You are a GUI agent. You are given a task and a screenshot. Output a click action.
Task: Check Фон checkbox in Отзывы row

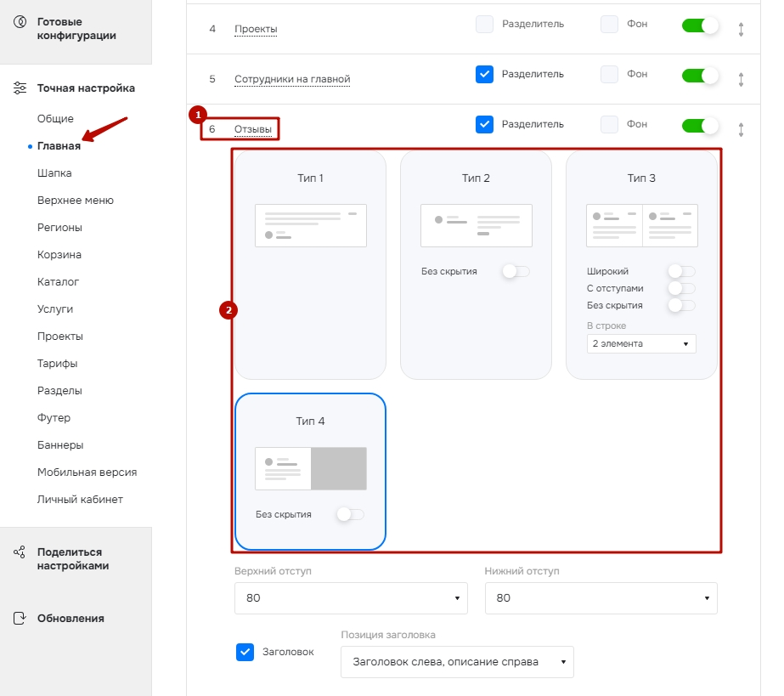609,125
